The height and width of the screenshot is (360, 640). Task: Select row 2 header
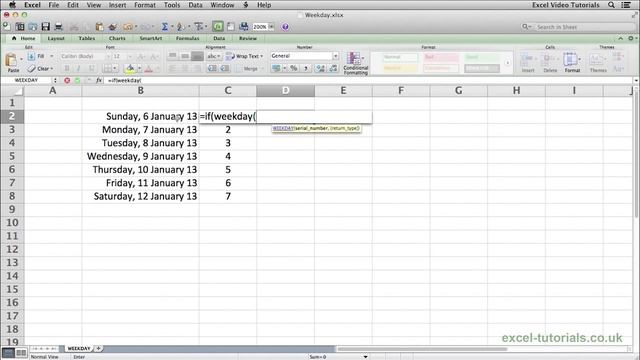pyautogui.click(x=12, y=116)
